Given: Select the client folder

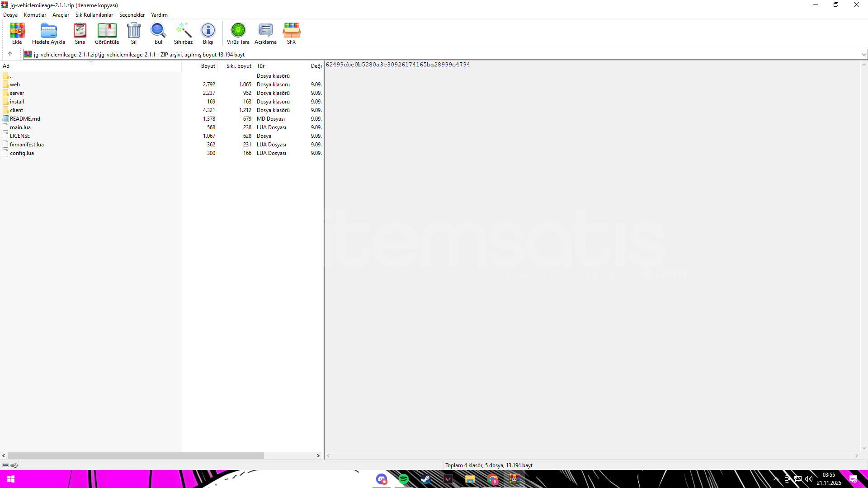Looking at the screenshot, I should coord(16,110).
